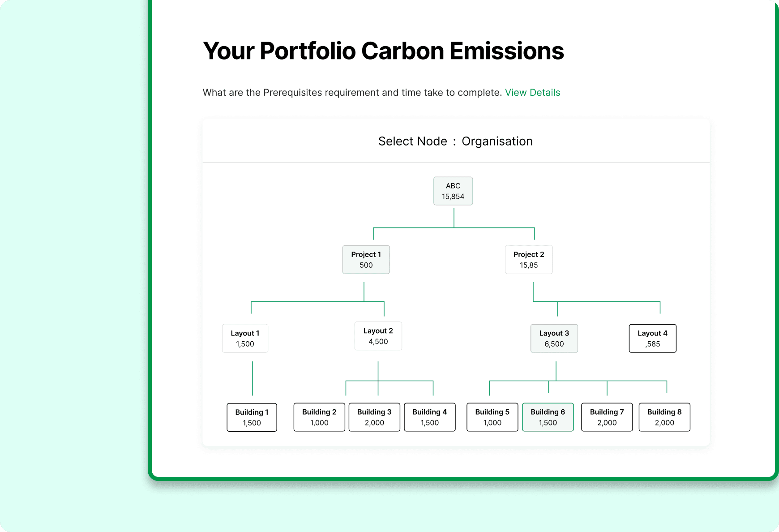The image size is (779, 532).
Task: Select the Building 4 node
Action: click(429, 417)
